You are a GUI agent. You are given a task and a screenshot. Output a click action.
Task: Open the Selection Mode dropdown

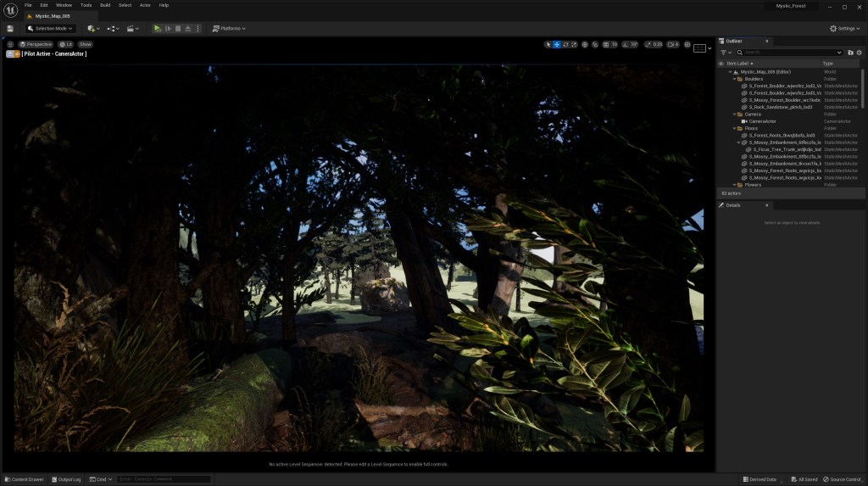point(52,28)
